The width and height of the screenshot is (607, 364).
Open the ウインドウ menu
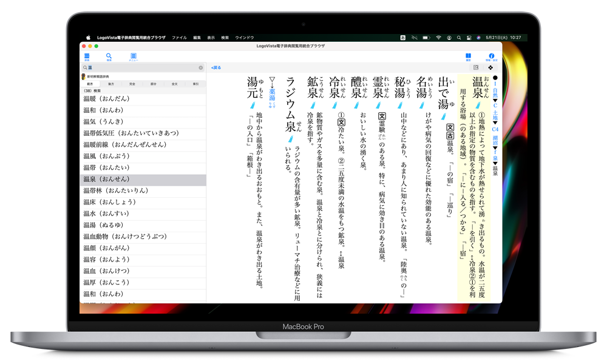pos(244,38)
